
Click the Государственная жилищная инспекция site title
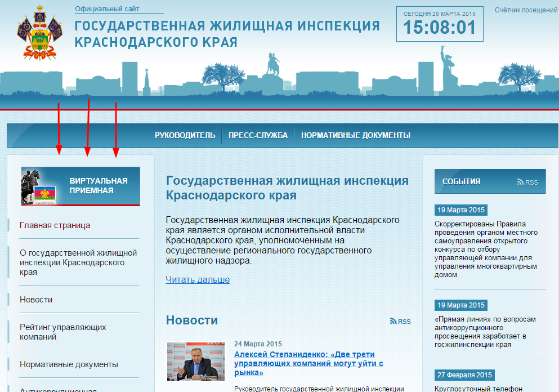[x=227, y=34]
